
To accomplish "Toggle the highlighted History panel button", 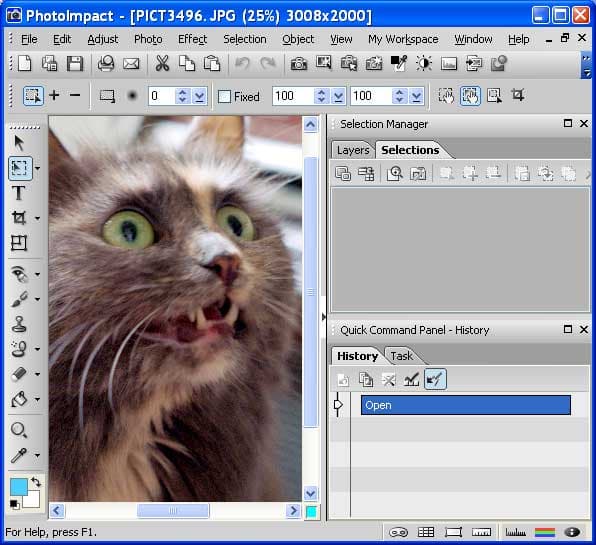I will (x=435, y=379).
